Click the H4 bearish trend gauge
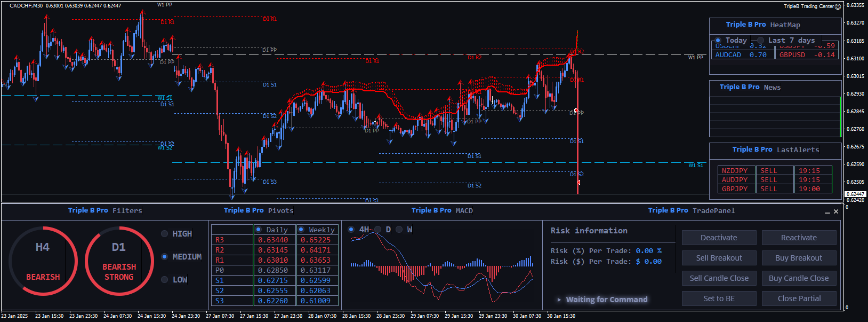868x322 pixels. tap(43, 261)
